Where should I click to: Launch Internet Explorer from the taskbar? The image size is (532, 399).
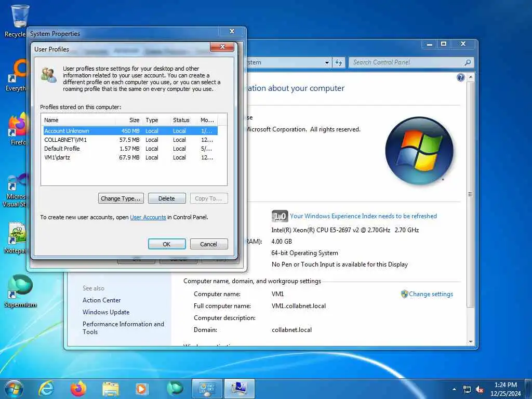pyautogui.click(x=46, y=389)
